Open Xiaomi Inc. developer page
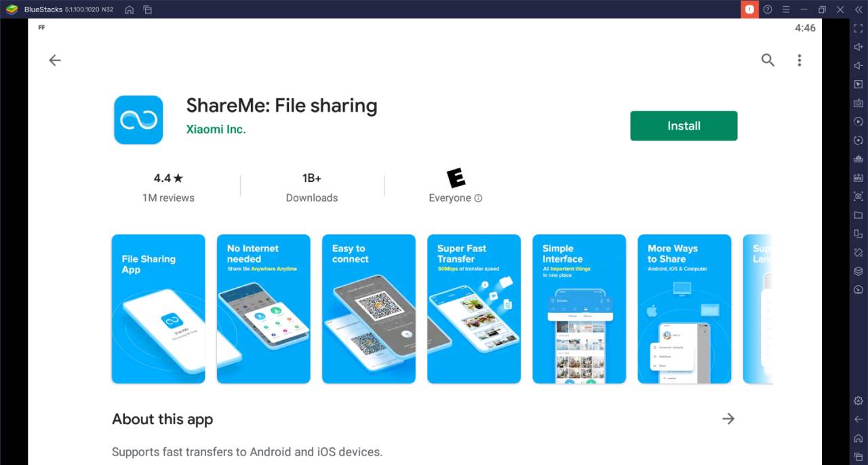Viewport: 868px width, 465px height. 216,129
